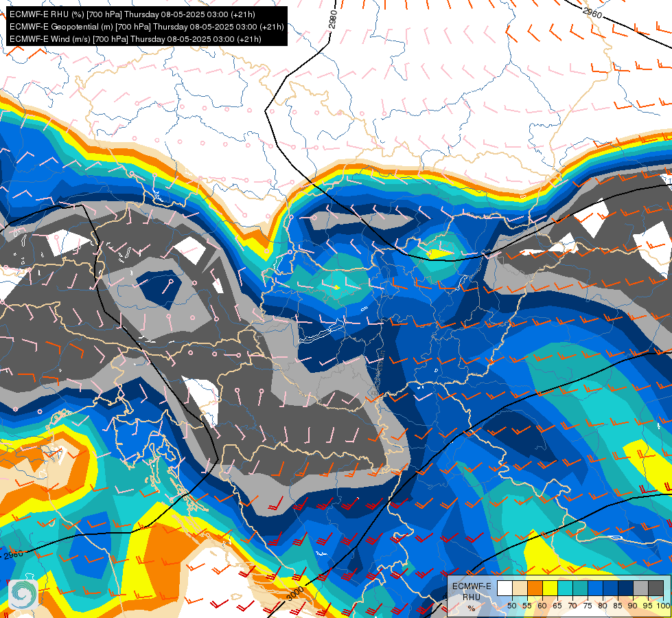Click the legend value 85
Screen dimensions: 672x618
(618, 606)
